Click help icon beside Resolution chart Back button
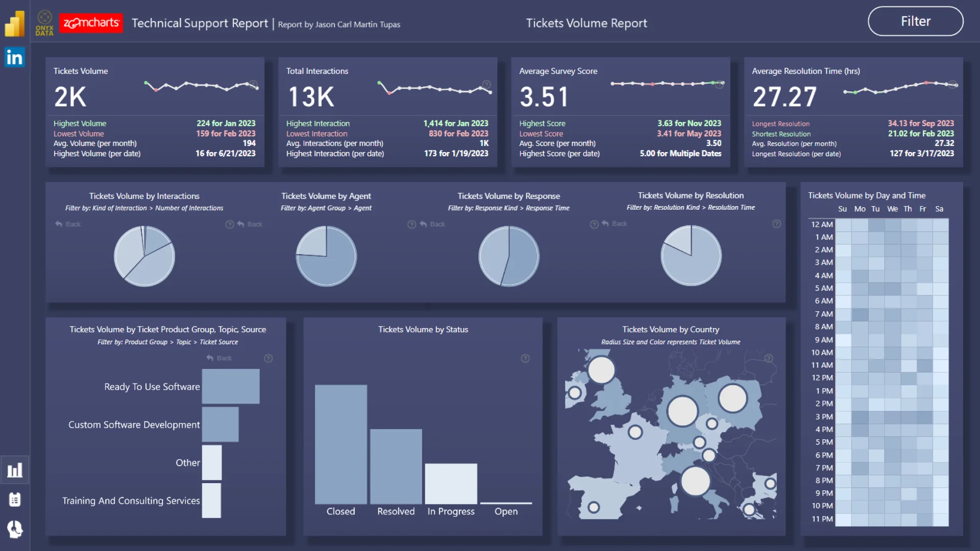Screen dimensions: 980x551 (x=594, y=224)
